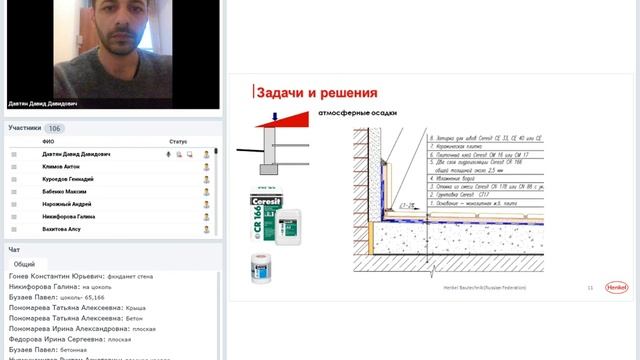Click the user avatar icon for Вахитова Алсу
This screenshot has width=640, height=360.
tap(207, 229)
